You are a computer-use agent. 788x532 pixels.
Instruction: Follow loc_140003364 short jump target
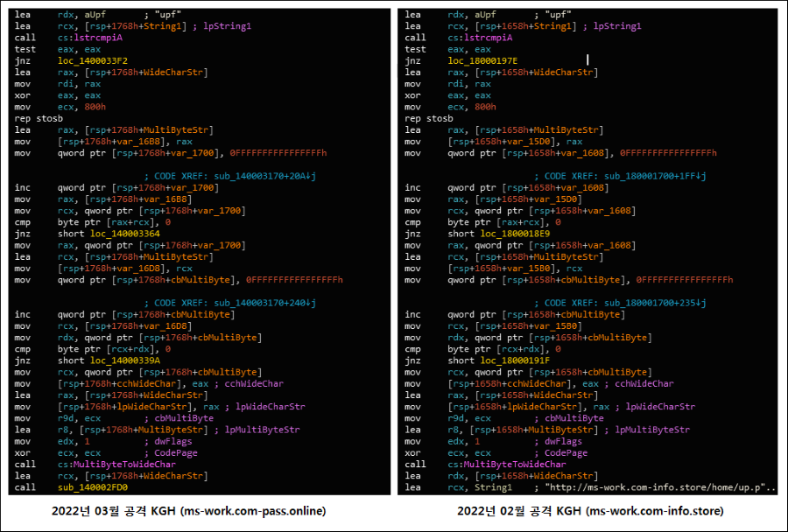click(112, 234)
